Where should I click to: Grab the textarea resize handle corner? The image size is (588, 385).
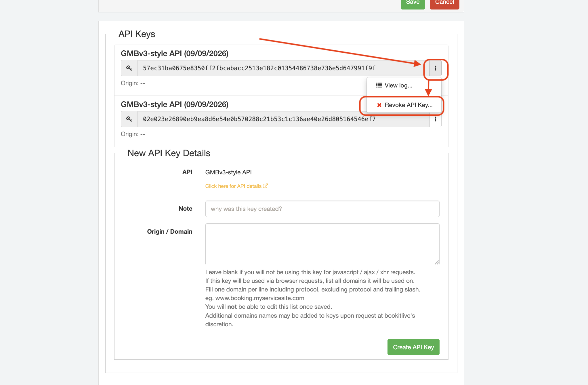437,262
